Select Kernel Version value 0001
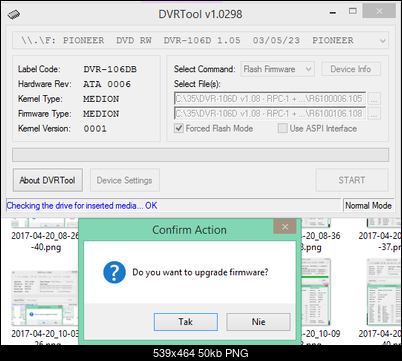Image resolution: width=402 pixels, height=361 pixels. point(95,129)
